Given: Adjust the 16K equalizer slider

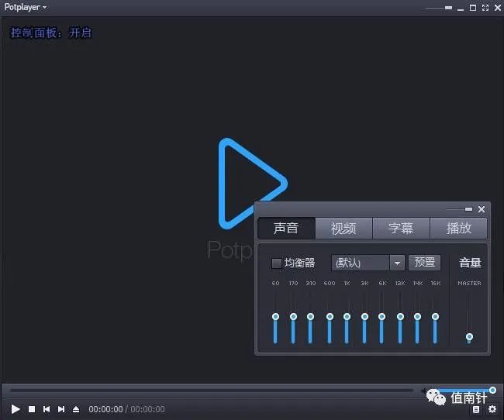Looking at the screenshot, I should coord(435,317).
